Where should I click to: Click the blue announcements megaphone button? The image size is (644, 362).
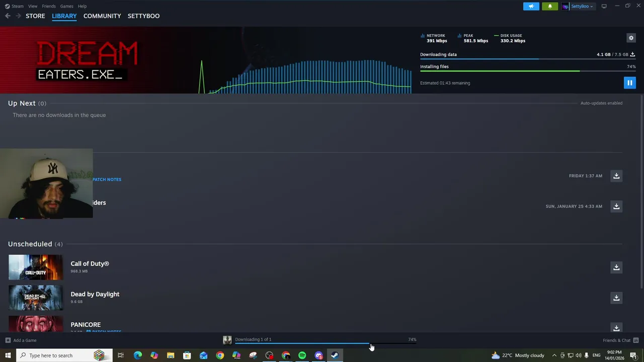531,6
